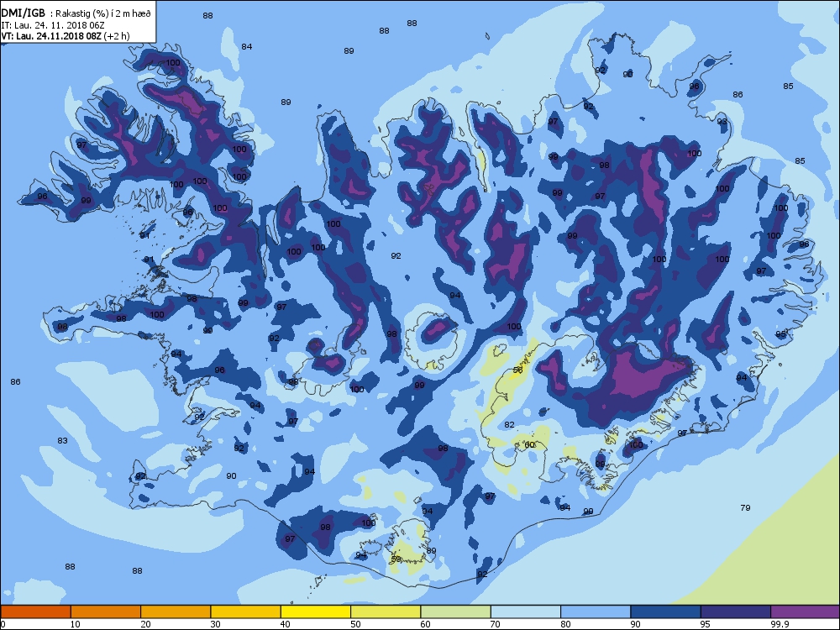Click the '56' humidity value on the map
840x630 pixels.
tap(517, 370)
